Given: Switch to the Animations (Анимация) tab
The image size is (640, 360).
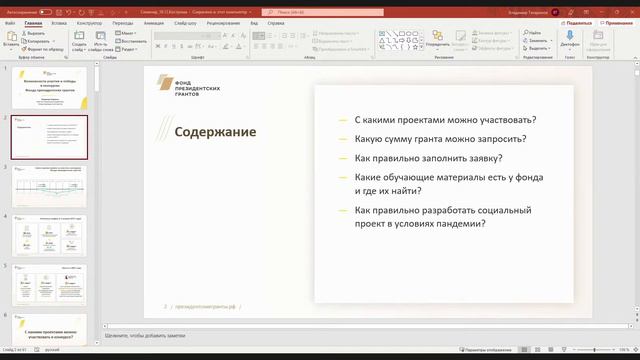Looking at the screenshot, I should pyautogui.click(x=154, y=23).
